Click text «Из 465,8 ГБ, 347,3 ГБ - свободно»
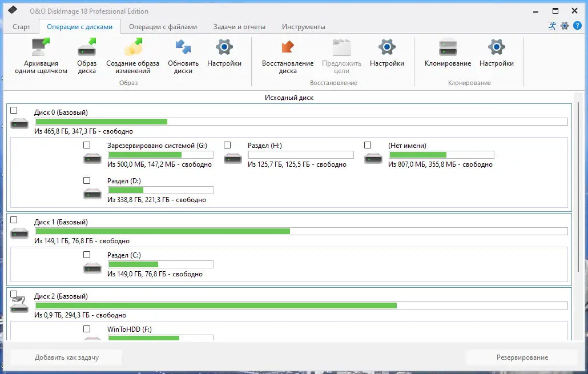Screen dimensions: 588x374 pos(83,131)
